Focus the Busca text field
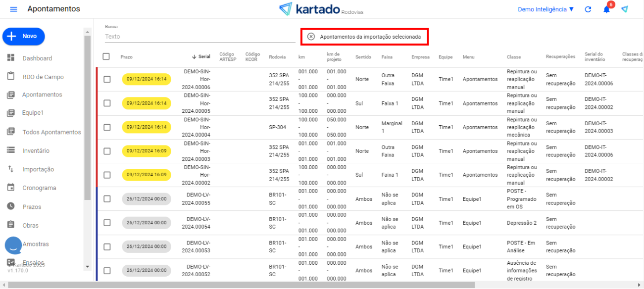644x289 pixels. click(x=200, y=37)
